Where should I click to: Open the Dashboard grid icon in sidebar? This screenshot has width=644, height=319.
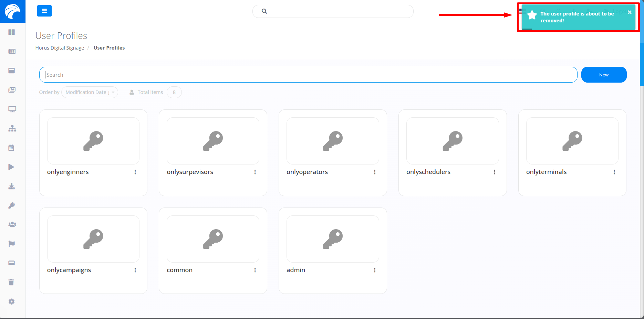[x=12, y=32]
